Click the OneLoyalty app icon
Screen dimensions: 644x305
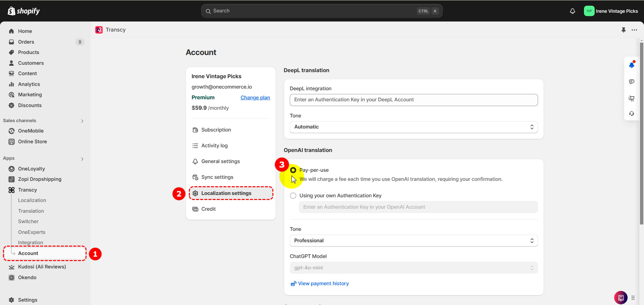tap(11, 169)
